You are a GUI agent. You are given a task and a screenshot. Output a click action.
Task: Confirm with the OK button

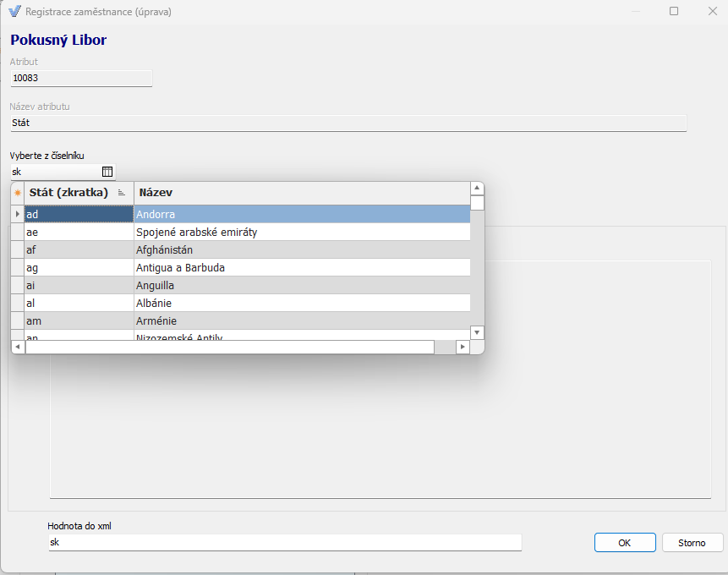[624, 543]
